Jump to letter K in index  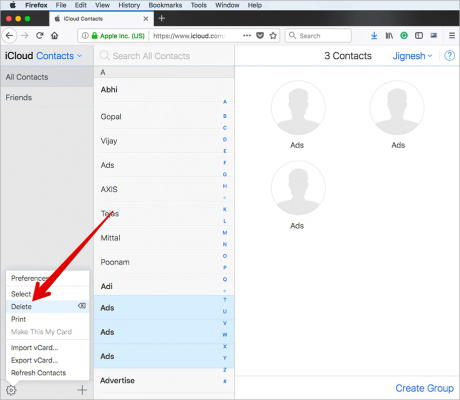(x=225, y=209)
